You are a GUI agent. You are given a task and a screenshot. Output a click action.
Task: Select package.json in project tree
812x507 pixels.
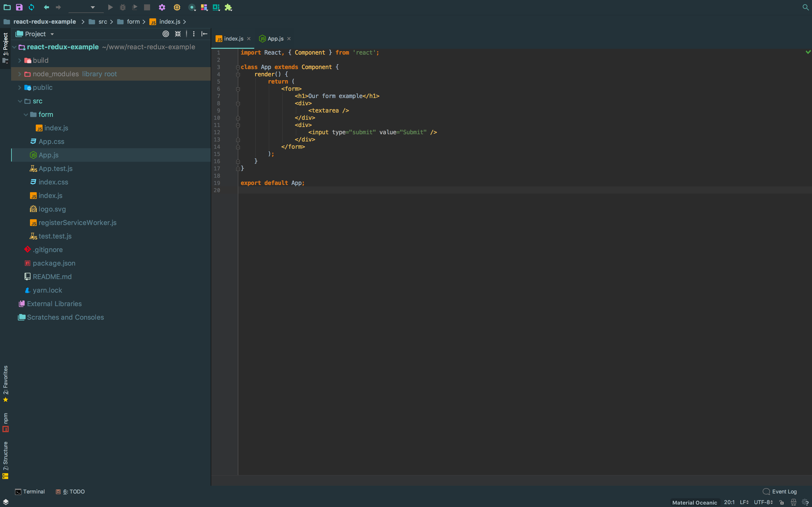[x=54, y=263]
